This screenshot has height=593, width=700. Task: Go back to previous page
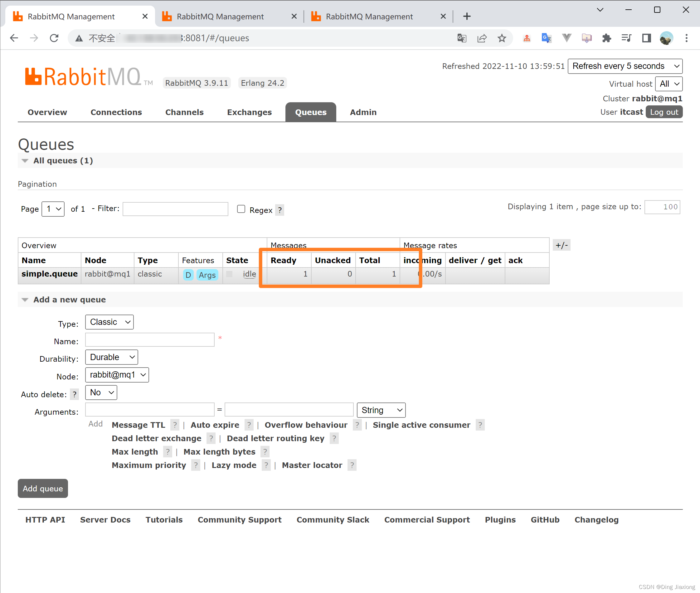tap(14, 38)
